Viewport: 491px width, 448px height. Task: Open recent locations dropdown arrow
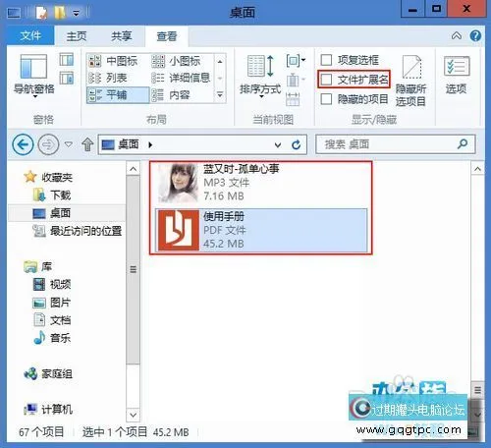(69, 144)
